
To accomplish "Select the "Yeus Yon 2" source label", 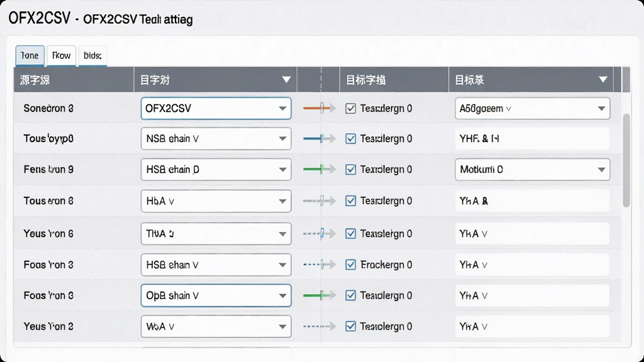I will point(48,326).
